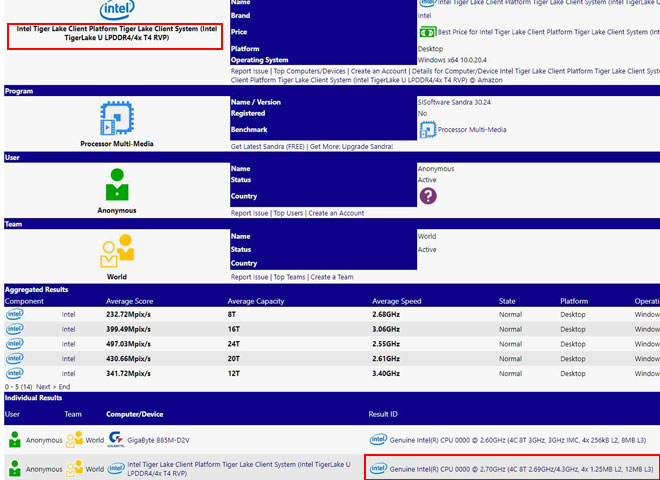Screen dimensions: 660x480
Task: Open the Create a Team link
Action: pos(332,277)
